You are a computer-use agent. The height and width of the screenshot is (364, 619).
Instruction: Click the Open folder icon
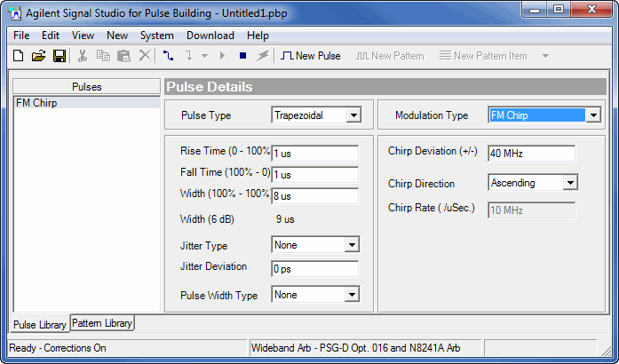[x=38, y=56]
